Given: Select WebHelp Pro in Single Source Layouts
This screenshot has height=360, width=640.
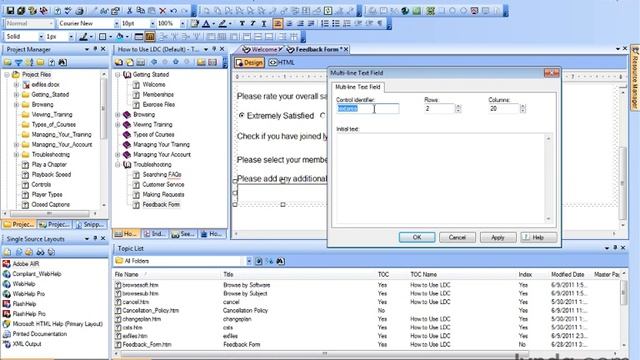Looking at the screenshot, I should coord(29,294).
